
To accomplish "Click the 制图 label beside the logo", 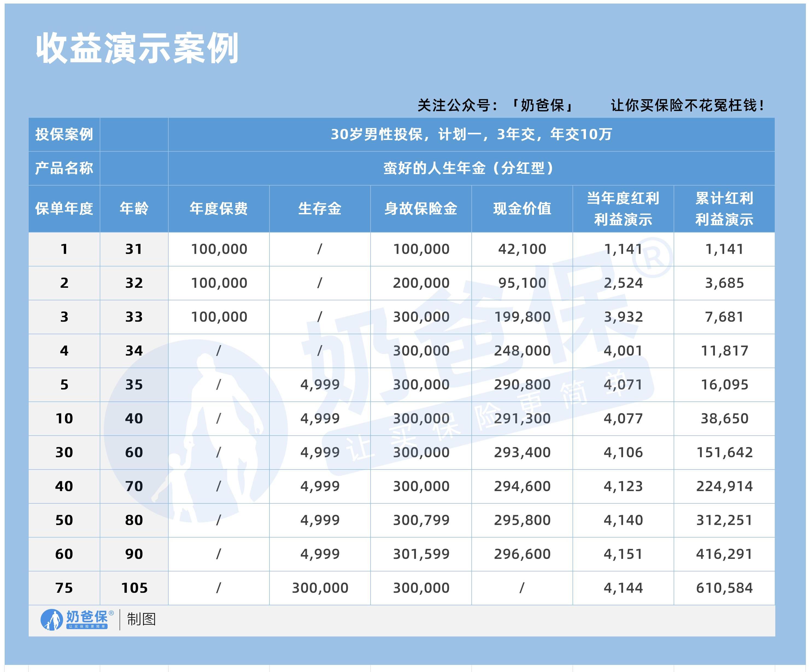I will tap(141, 619).
